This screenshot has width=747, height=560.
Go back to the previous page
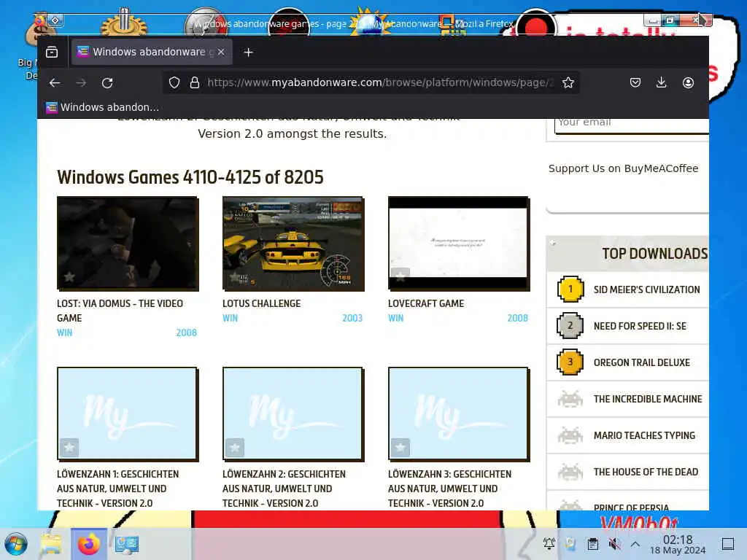(x=55, y=83)
